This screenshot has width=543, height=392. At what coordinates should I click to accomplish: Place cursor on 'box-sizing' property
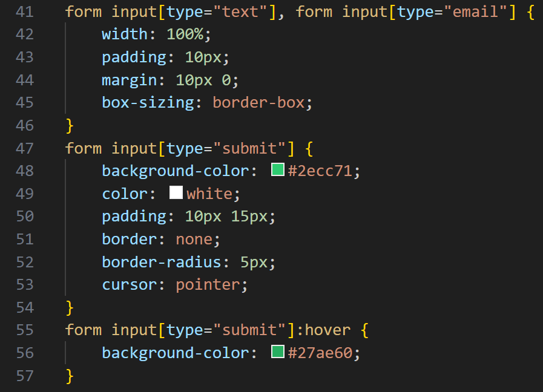pos(148,102)
